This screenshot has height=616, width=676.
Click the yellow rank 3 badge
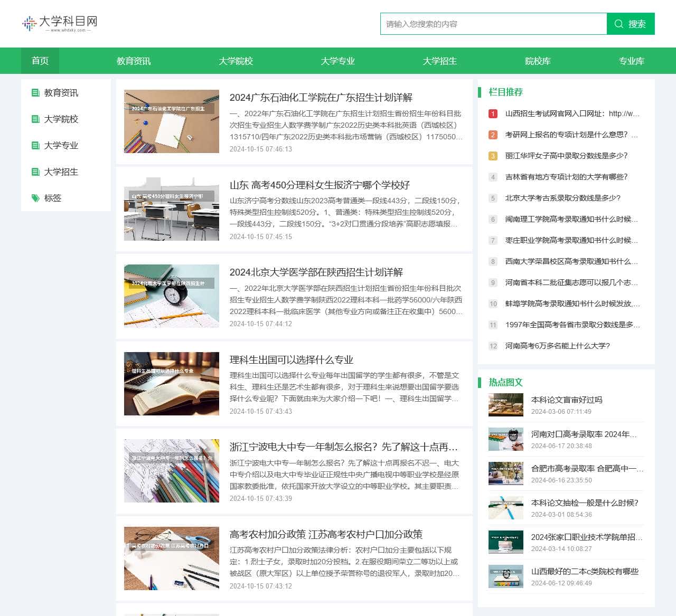(x=493, y=156)
